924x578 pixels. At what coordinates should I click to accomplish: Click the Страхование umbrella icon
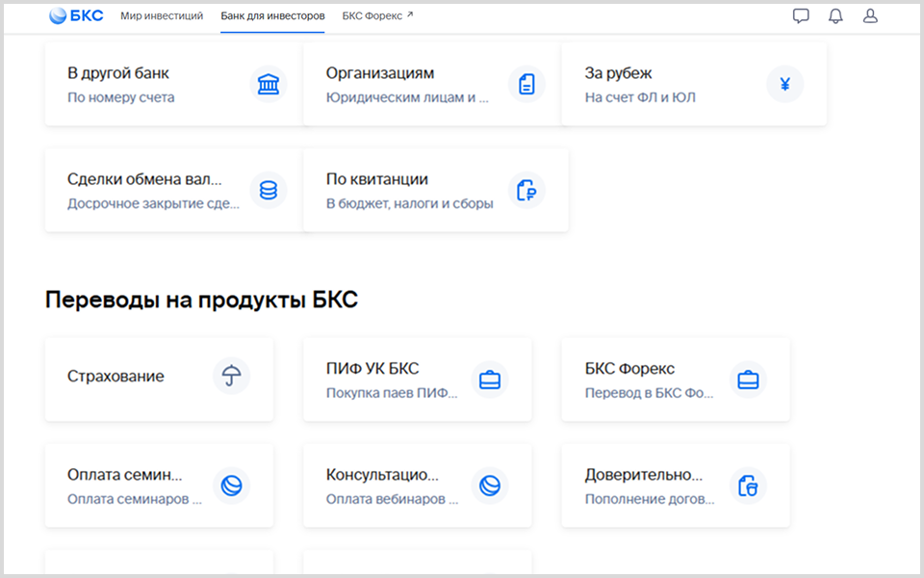pyautogui.click(x=231, y=376)
